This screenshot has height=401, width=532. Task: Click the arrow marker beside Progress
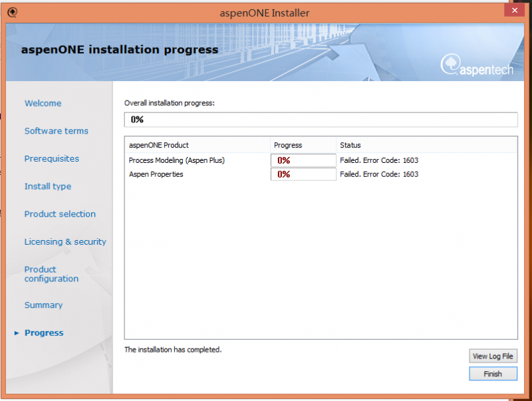(x=16, y=333)
